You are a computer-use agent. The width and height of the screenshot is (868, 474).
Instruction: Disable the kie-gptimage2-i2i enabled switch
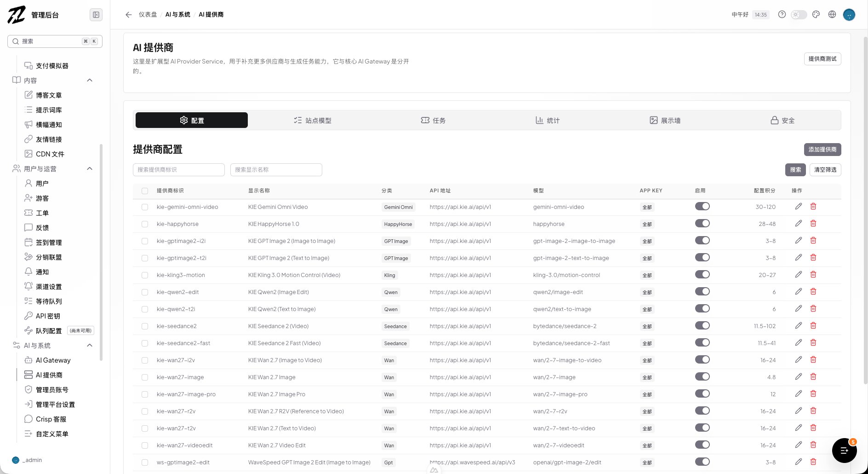(x=702, y=241)
